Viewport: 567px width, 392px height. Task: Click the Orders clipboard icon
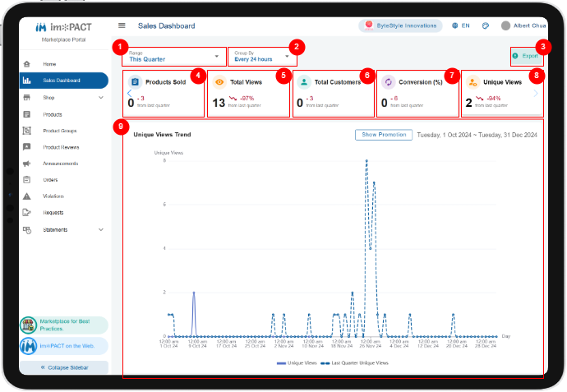(27, 180)
